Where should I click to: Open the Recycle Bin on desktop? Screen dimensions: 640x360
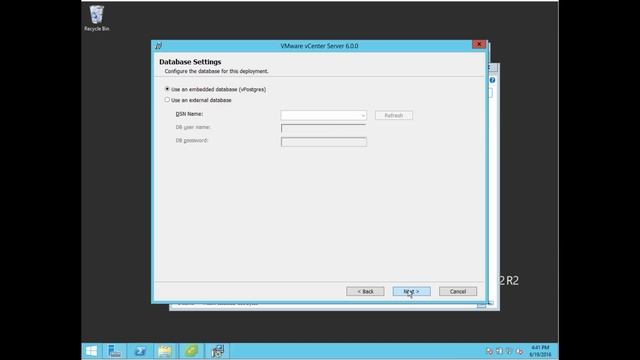(x=97, y=18)
